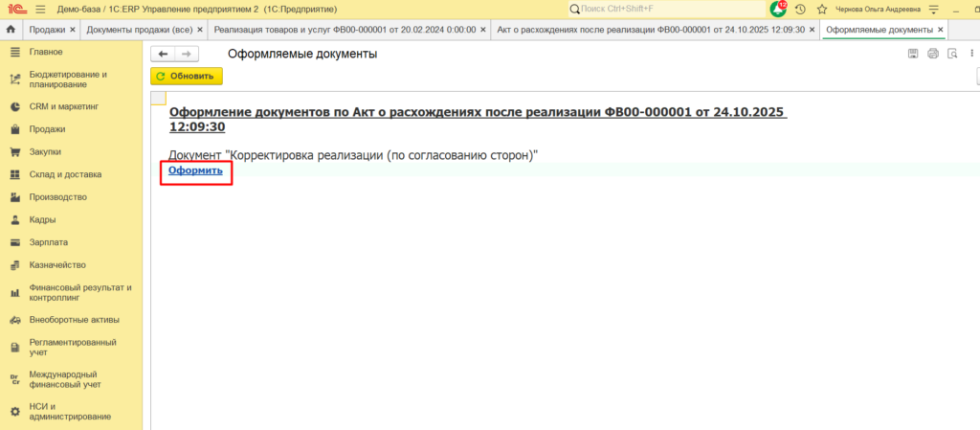Open НСИ и администрирование section
The width and height of the screenshot is (980, 430).
tap(71, 411)
